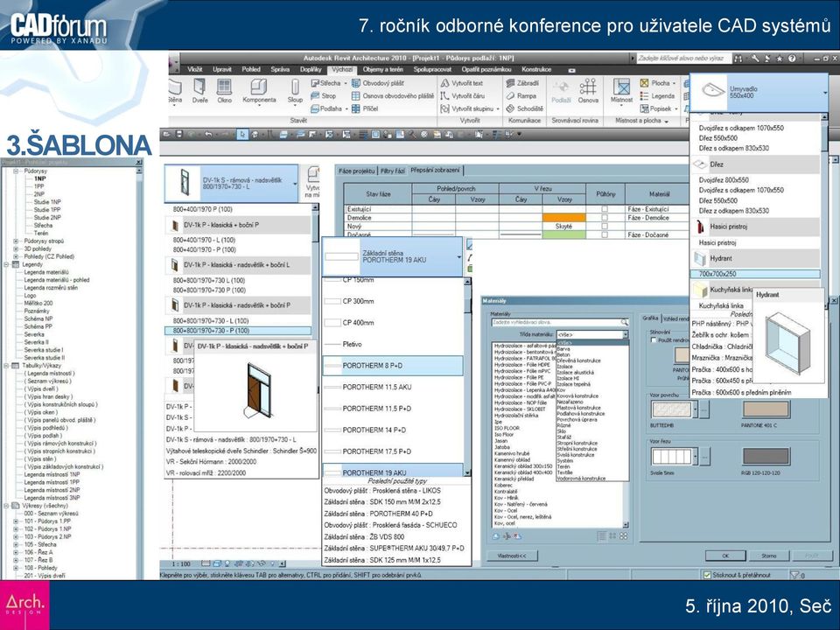Click the Undo icon in quick access toolbar
Image resolution: width=840 pixels, height=630 pixels.
click(208, 134)
